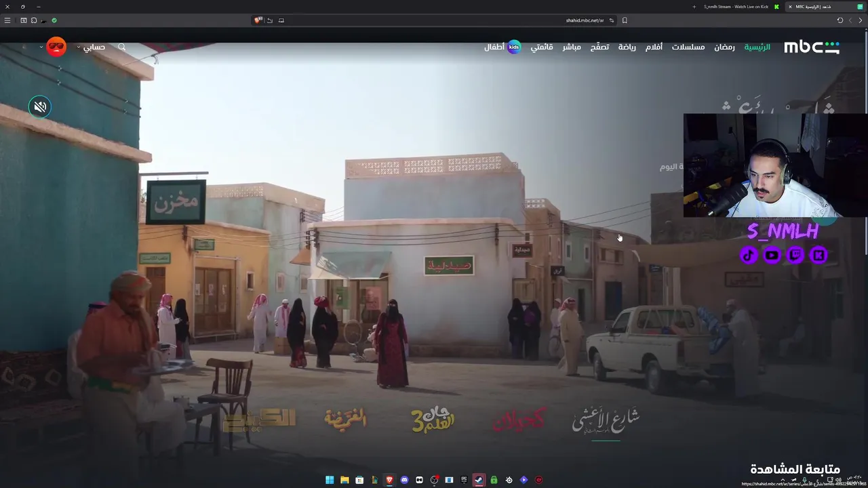
Task: Open Discord from taskbar
Action: (x=404, y=480)
